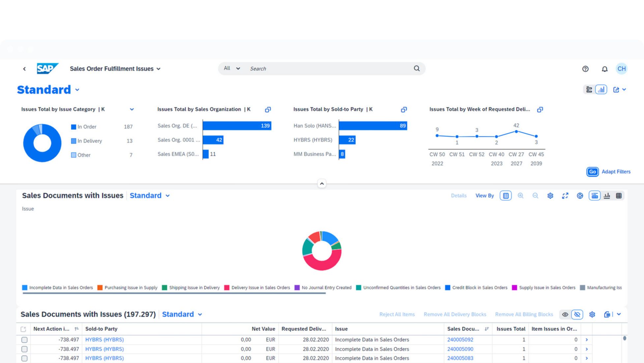Open the search scope All dropdown

pyautogui.click(x=232, y=69)
